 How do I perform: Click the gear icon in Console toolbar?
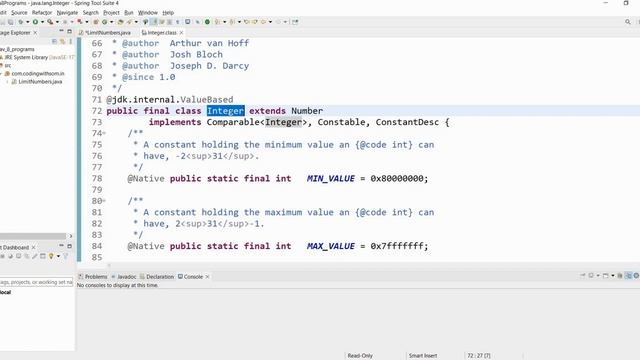[x=636, y=276]
